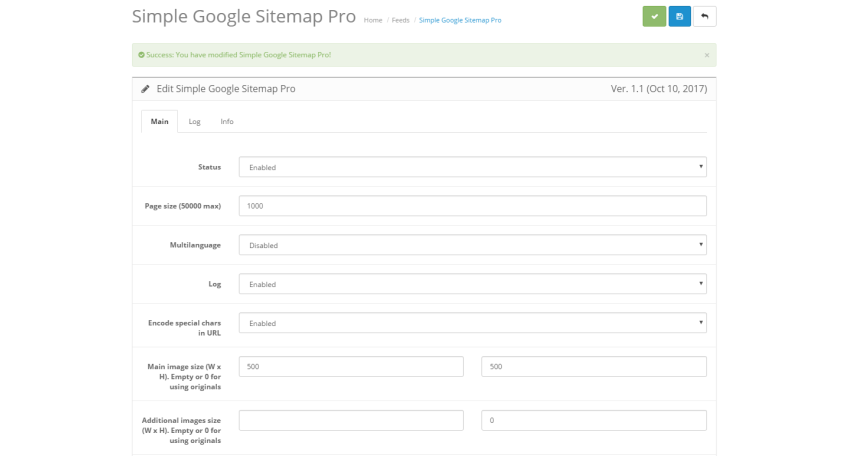The image size is (852, 456).
Task: Open the Info tab
Action: (227, 121)
